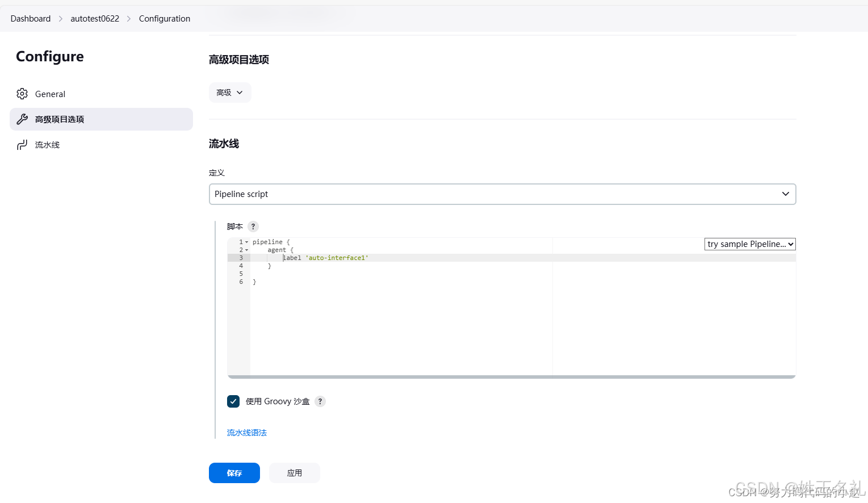868x503 pixels.
Task: Click arrow between autotest0622 and Configuration
Action: click(129, 19)
